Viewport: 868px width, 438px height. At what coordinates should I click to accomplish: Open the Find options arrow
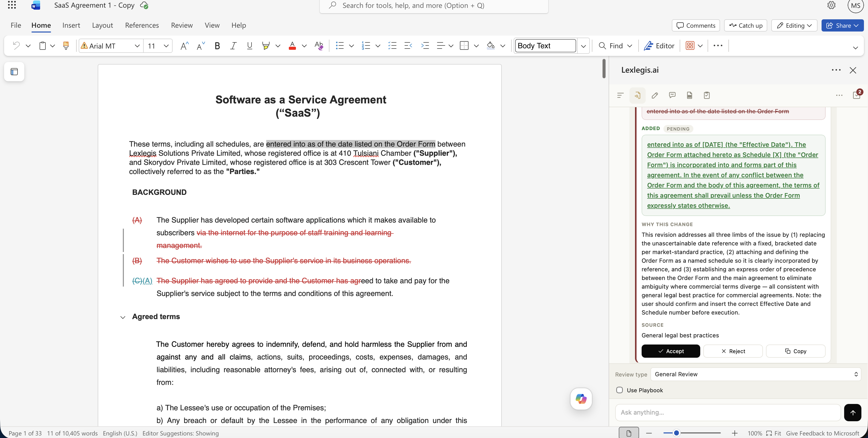click(629, 45)
